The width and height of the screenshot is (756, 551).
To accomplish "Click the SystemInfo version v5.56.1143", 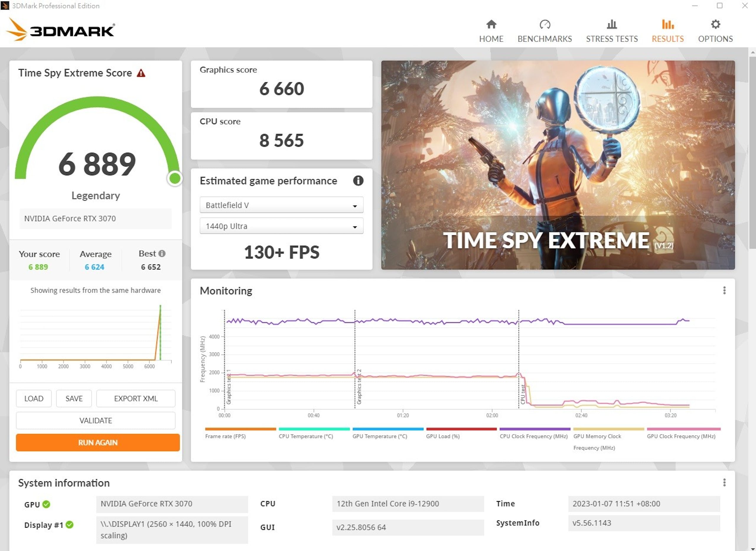I will pos(644,523).
